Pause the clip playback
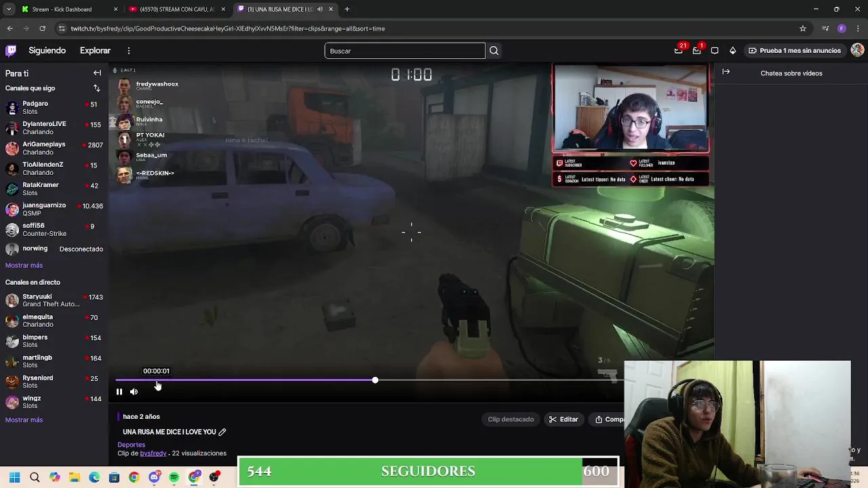 coord(119,392)
